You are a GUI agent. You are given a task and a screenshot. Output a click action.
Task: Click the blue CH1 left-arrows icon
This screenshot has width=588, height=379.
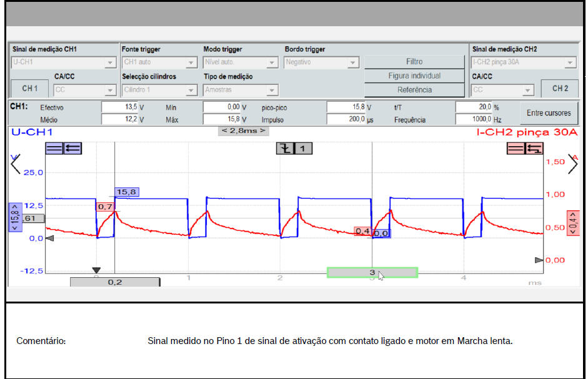(x=72, y=148)
